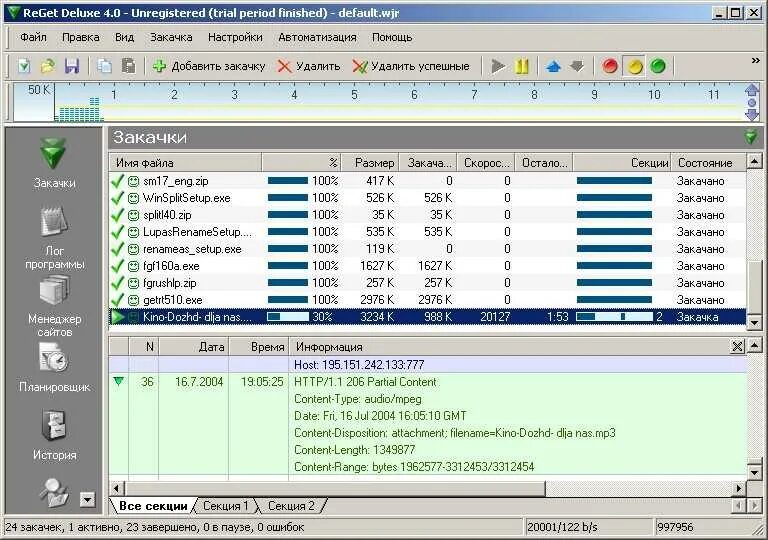Select splitl40.zip download row
768x540 pixels.
428,215
